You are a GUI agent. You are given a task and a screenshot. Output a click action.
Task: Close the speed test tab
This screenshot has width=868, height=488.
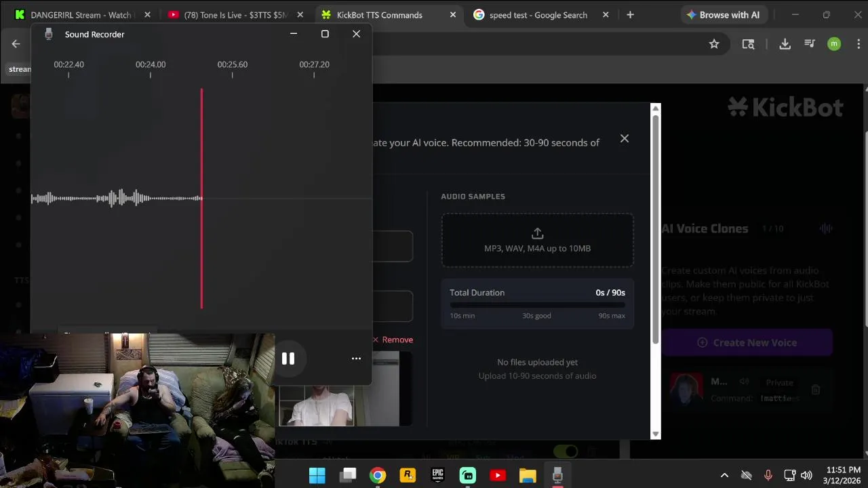(x=606, y=15)
